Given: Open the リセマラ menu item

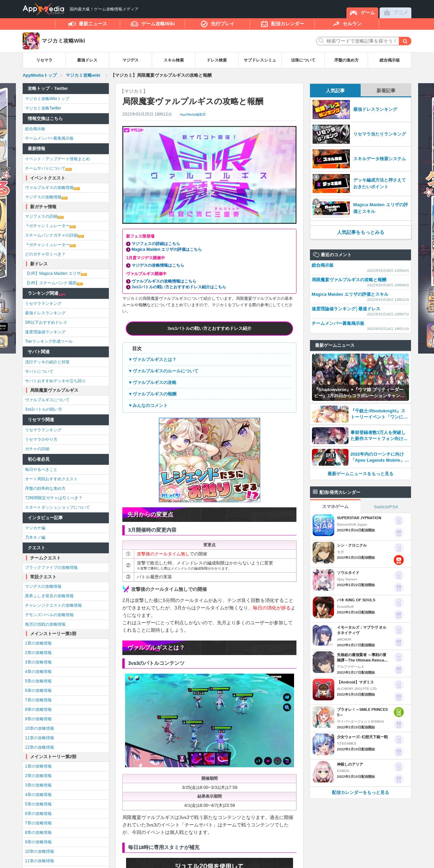Looking at the screenshot, I should click(x=44, y=60).
